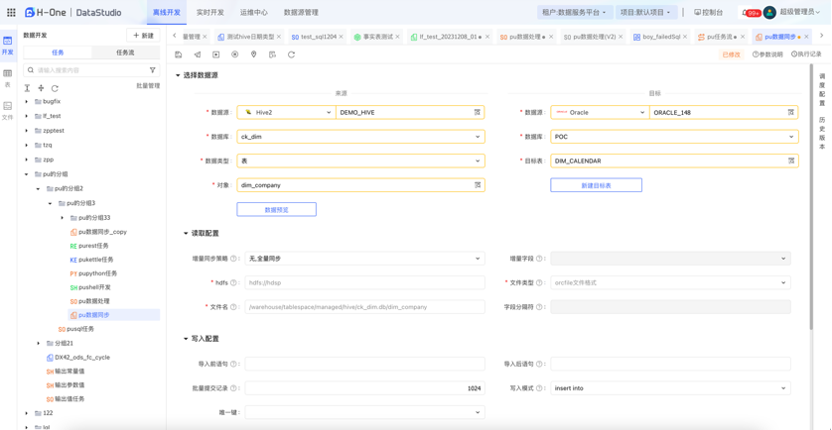The image size is (832, 430).
Task: Open the 文件 panel in left sidebar
Action: coord(8,109)
